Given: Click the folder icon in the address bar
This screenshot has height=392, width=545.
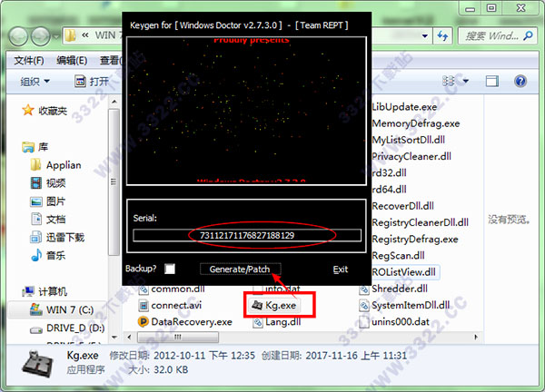Looking at the screenshot, I should pos(70,35).
